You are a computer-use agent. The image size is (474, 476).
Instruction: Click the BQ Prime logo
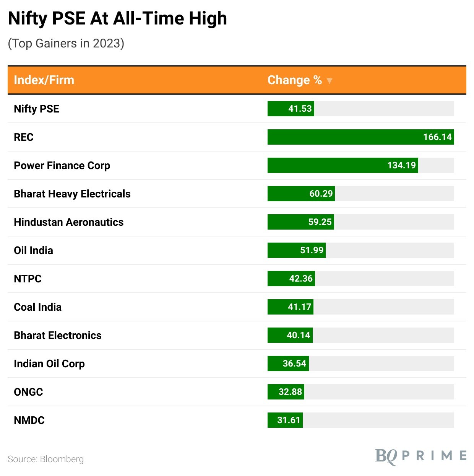pos(420,456)
